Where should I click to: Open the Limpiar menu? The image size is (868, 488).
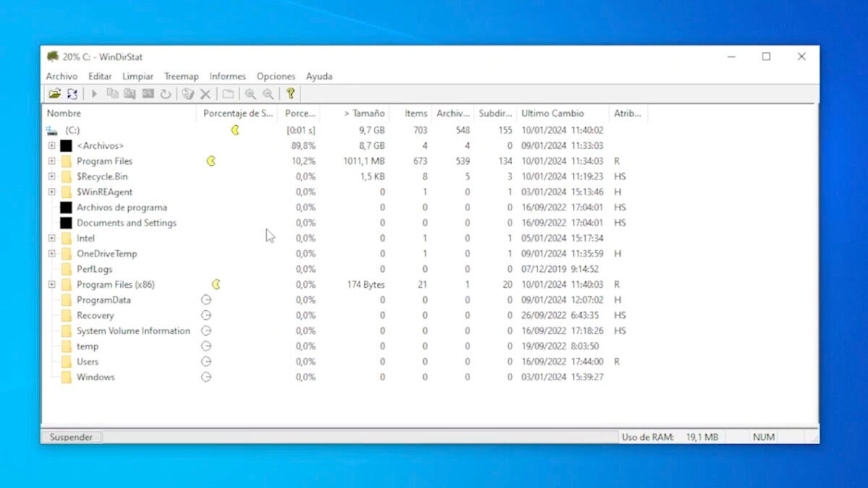(137, 76)
